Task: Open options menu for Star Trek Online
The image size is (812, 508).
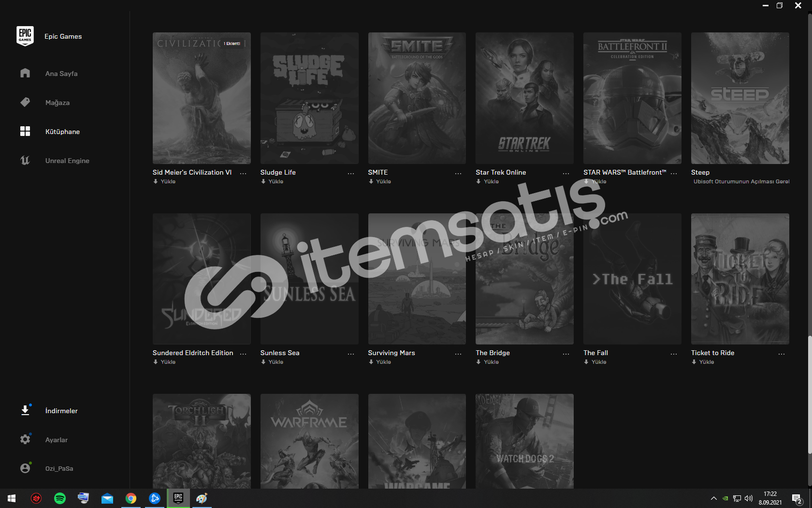Action: pos(566,173)
